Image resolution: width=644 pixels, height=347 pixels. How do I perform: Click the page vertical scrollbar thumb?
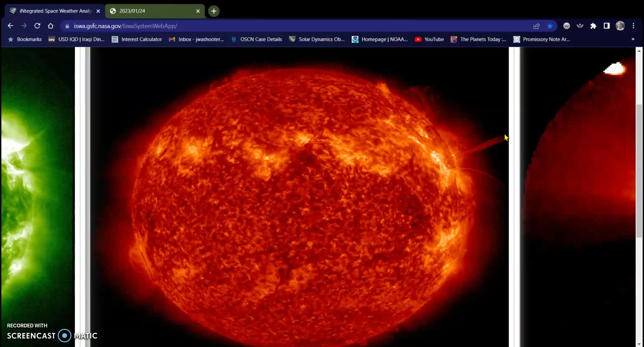(x=639, y=171)
